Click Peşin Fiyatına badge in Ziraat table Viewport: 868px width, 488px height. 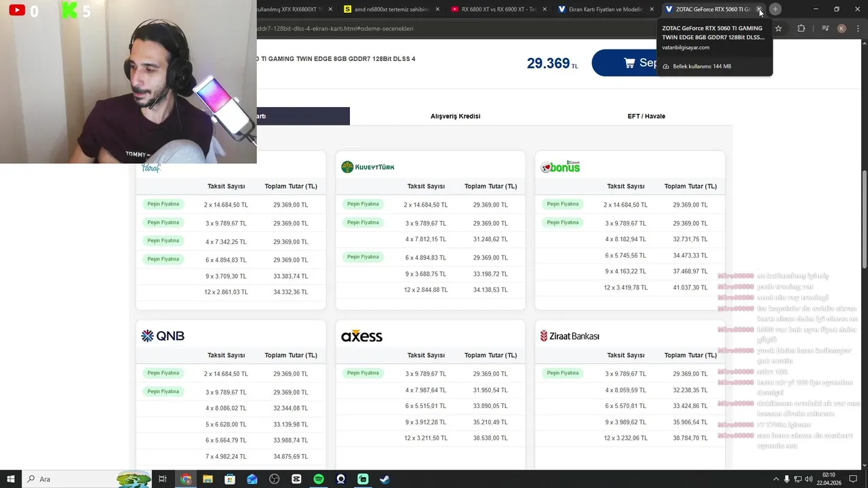pos(563,373)
